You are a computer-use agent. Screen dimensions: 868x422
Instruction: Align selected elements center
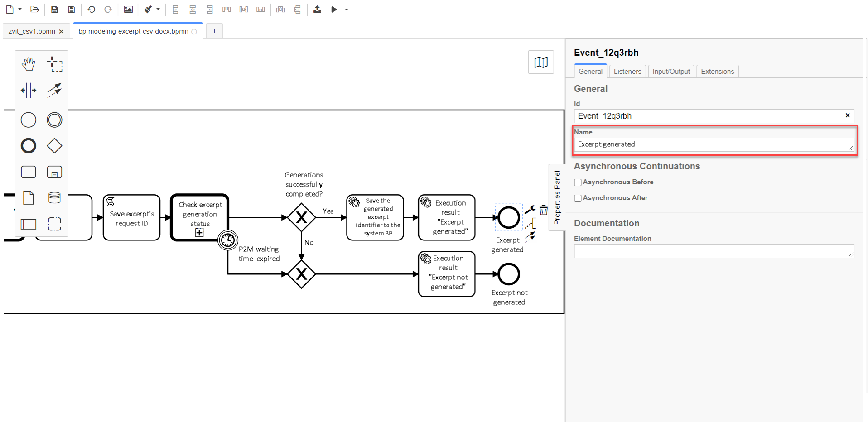point(193,9)
